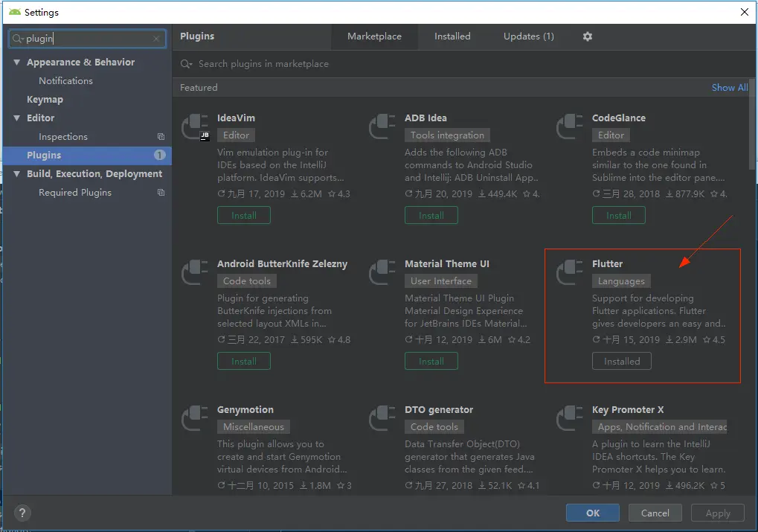
Task: Switch to the Marketplace tab
Action: click(374, 36)
